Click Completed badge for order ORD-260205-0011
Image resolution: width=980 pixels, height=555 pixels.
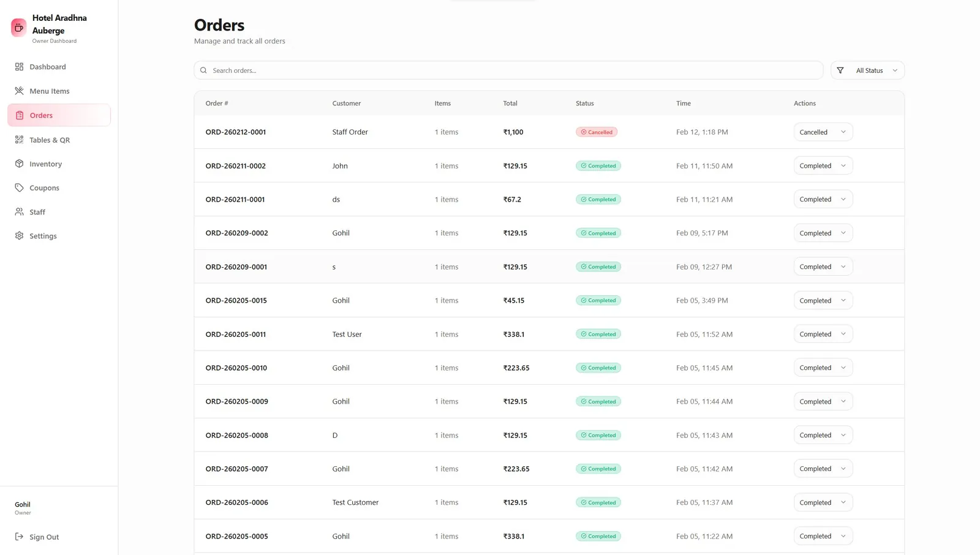click(598, 334)
